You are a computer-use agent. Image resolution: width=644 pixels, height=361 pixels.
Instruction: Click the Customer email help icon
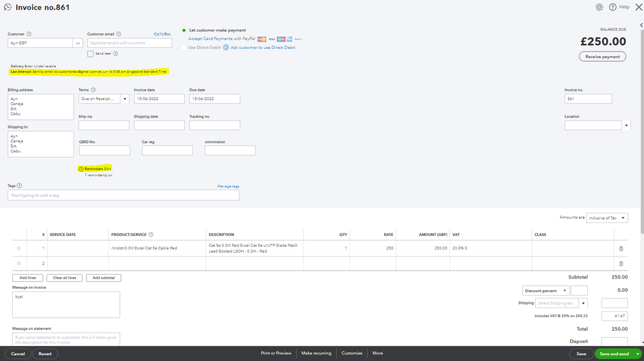pyautogui.click(x=119, y=34)
